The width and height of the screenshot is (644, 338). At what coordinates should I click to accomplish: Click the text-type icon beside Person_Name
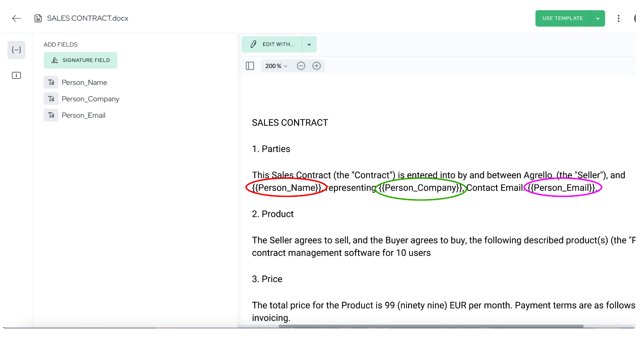[x=51, y=82]
